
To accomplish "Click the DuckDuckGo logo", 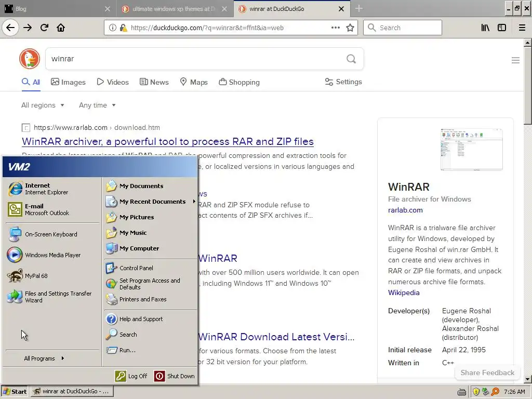I will tap(30, 59).
